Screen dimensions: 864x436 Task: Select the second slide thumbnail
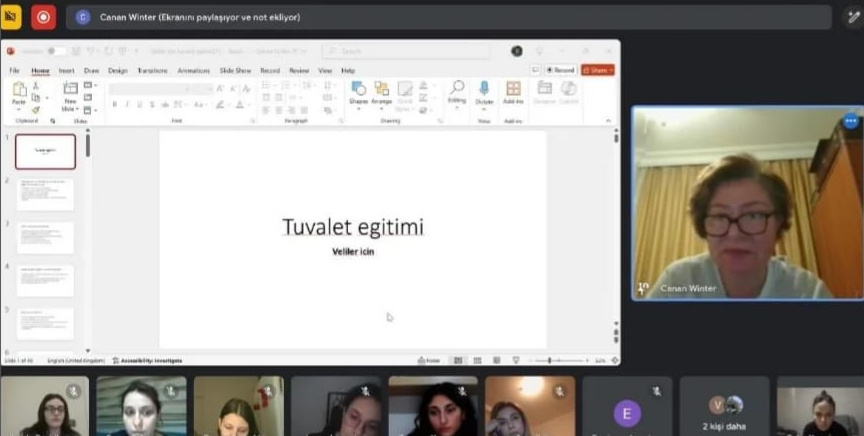(x=45, y=194)
